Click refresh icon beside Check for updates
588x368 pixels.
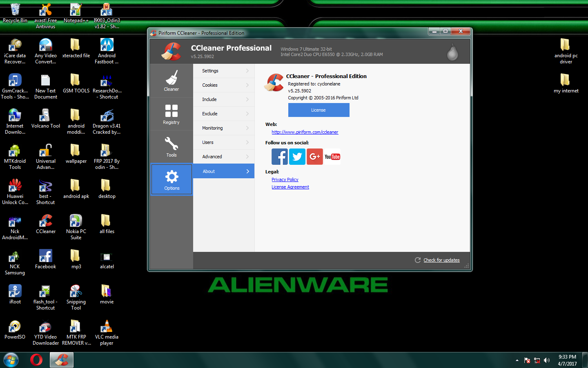pyautogui.click(x=418, y=260)
